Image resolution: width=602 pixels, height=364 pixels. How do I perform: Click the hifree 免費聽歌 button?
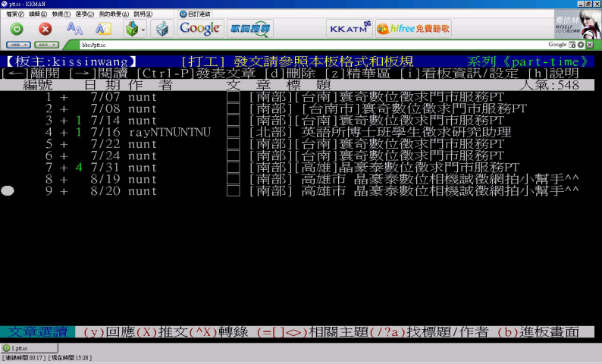[x=413, y=28]
